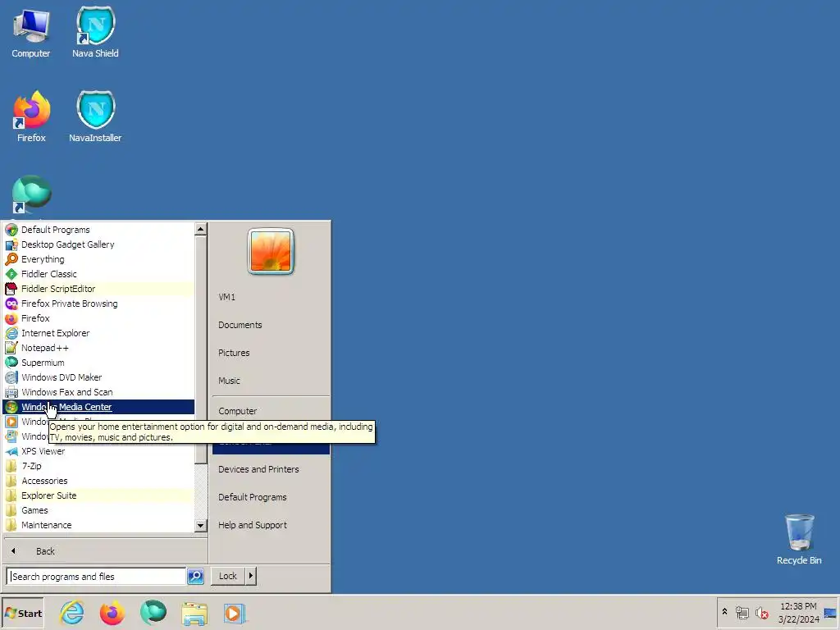This screenshot has width=840, height=630.
Task: Click the muted volume tray icon
Action: [x=762, y=612]
